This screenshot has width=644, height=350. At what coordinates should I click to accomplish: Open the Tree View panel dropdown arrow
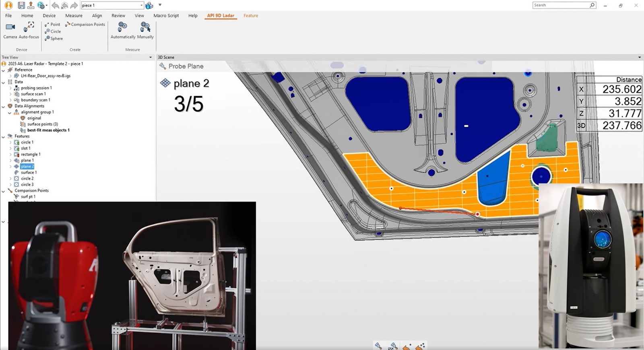pyautogui.click(x=151, y=58)
